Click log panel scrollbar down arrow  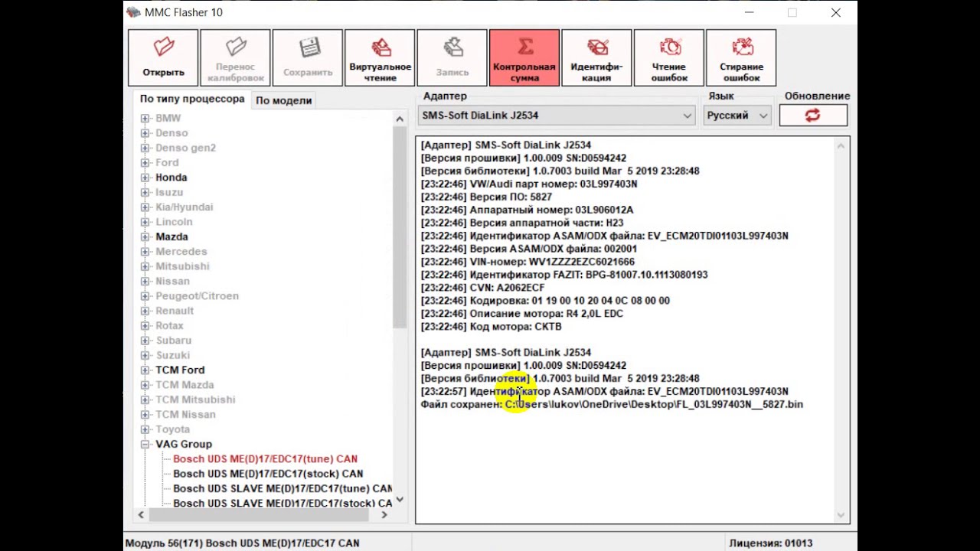pyautogui.click(x=841, y=516)
